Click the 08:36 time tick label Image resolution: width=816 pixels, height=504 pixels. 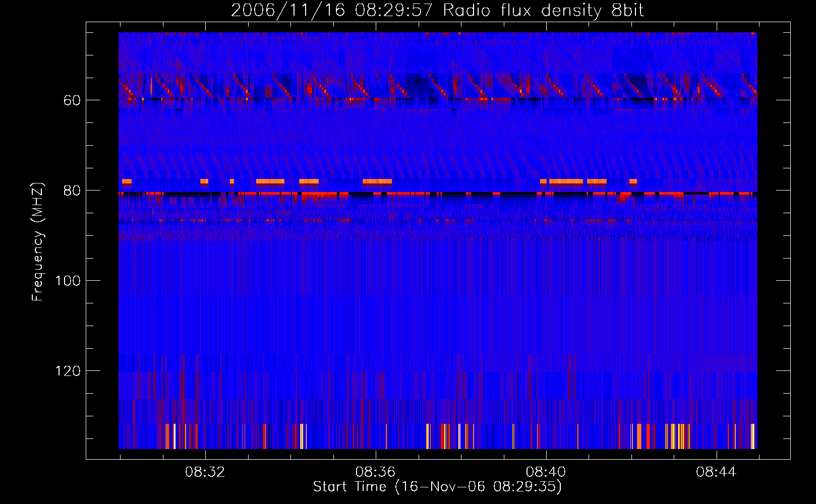[x=375, y=472]
